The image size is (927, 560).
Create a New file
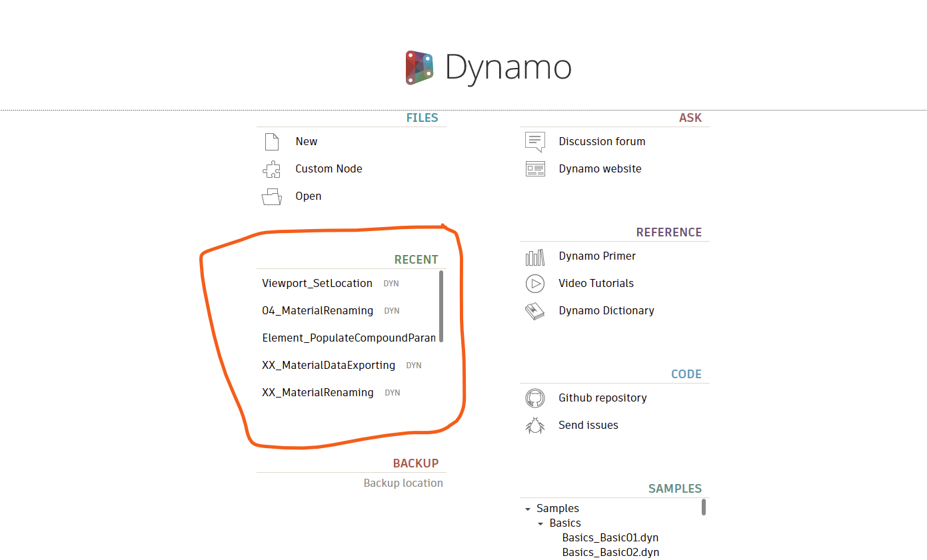coord(307,142)
